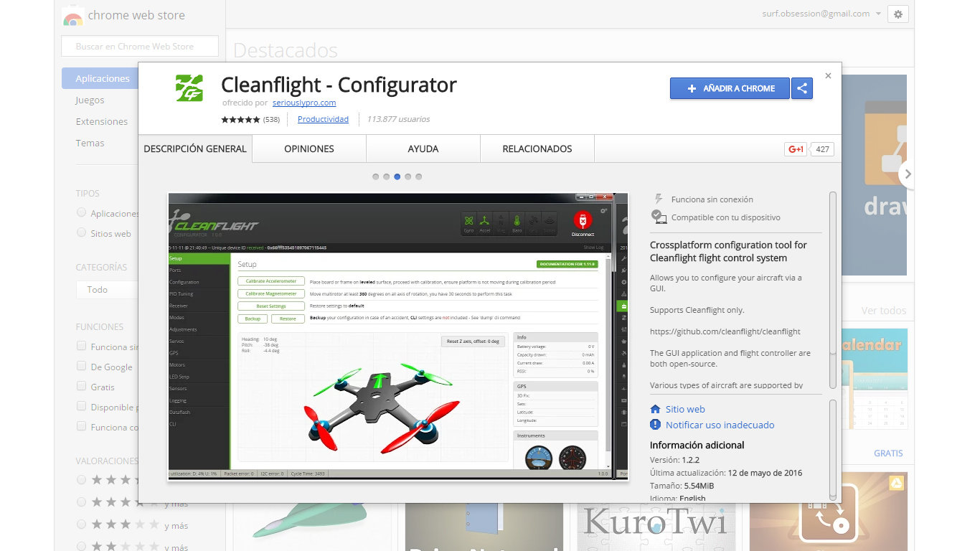Click the (538) review count
Image resolution: width=980 pixels, height=551 pixels.
click(x=271, y=120)
